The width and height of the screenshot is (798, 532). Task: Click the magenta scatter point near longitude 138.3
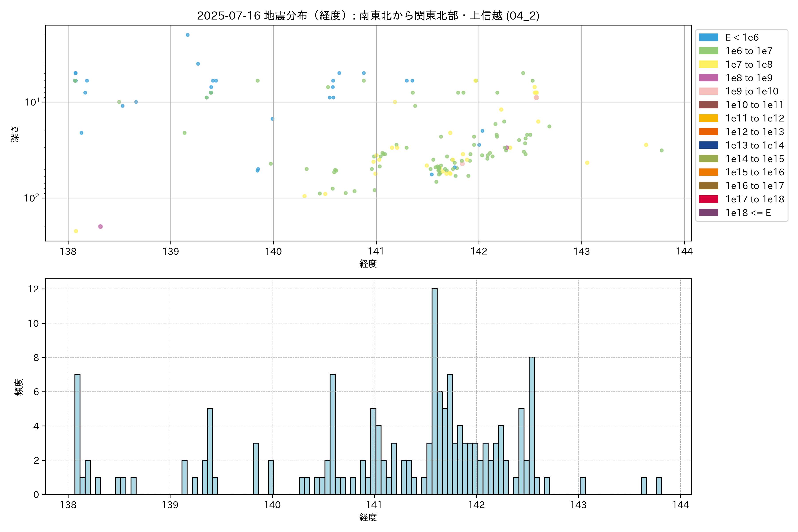coord(100,227)
